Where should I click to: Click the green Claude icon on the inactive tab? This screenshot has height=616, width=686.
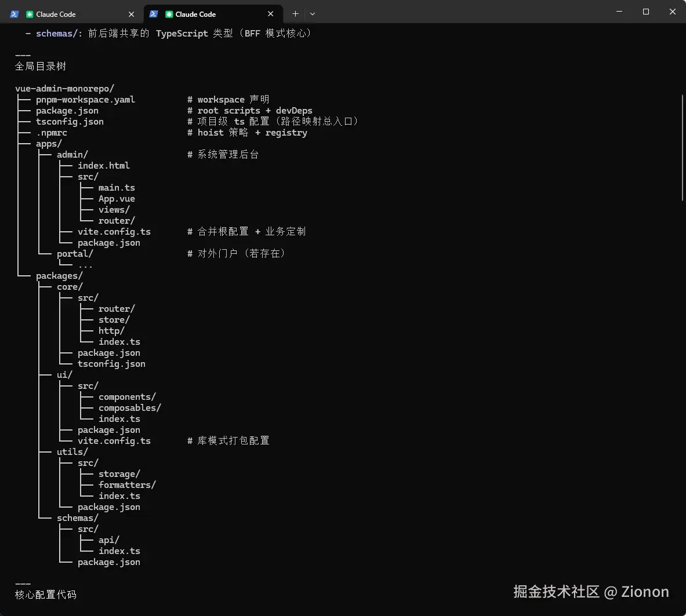[30, 14]
